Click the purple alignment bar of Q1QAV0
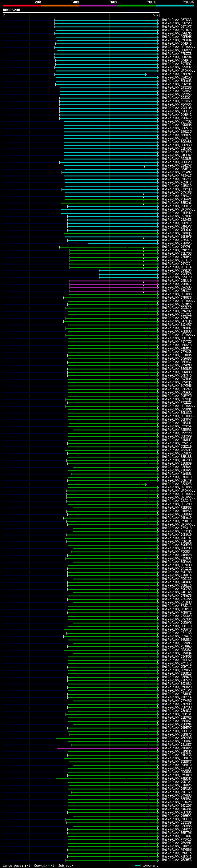The image size is (197, 868). [x=108, y=748]
